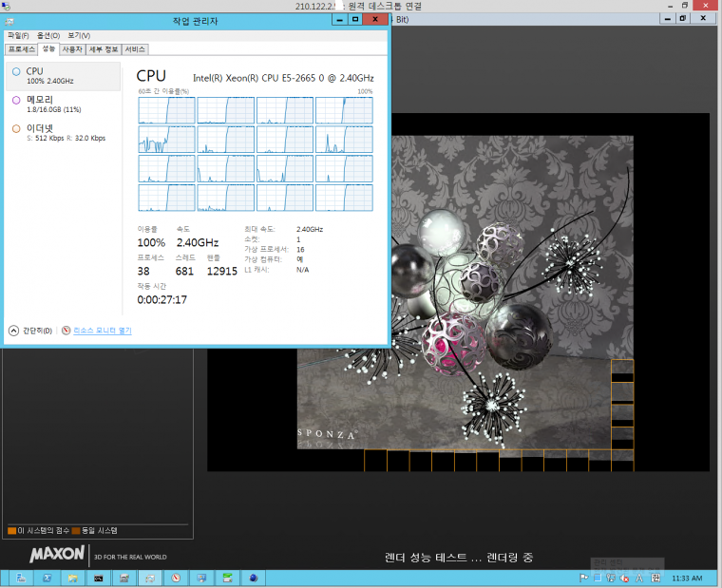The height and width of the screenshot is (588, 722).
Task: Click the Resource Monitor gauge icon
Action: 66,331
